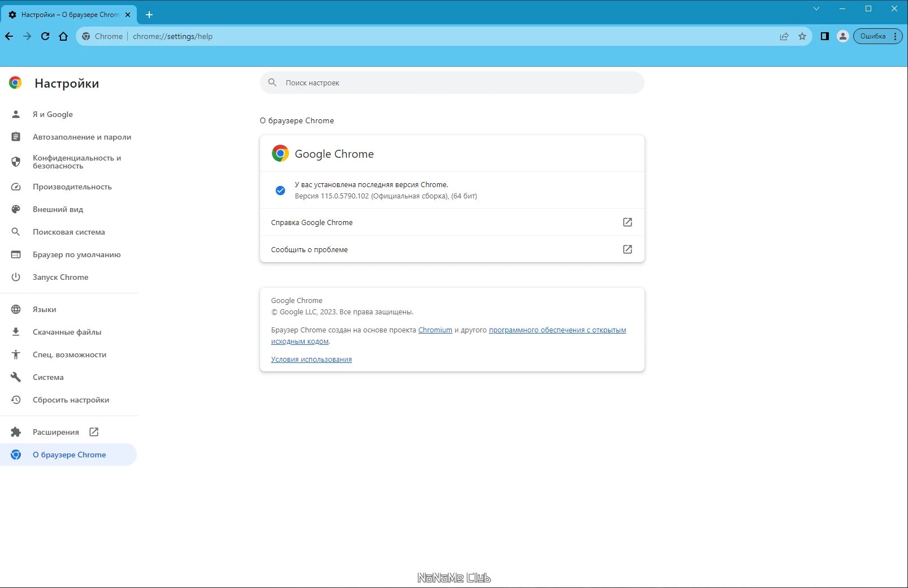The width and height of the screenshot is (908, 588).
Task: Open the home page via house icon
Action: 63,36
